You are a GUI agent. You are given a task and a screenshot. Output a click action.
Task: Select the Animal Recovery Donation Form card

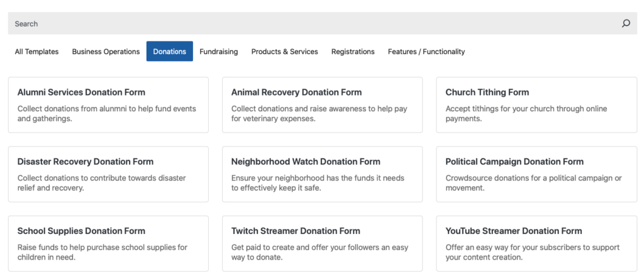(x=322, y=105)
